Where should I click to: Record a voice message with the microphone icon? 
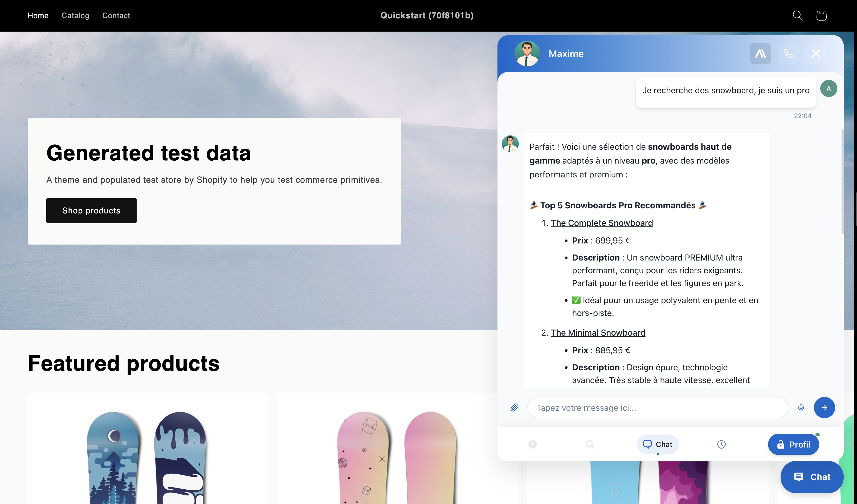pos(801,407)
